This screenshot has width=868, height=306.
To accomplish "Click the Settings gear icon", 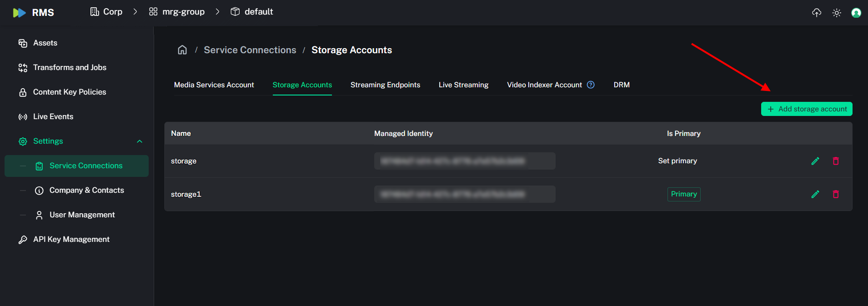I will coord(23,141).
